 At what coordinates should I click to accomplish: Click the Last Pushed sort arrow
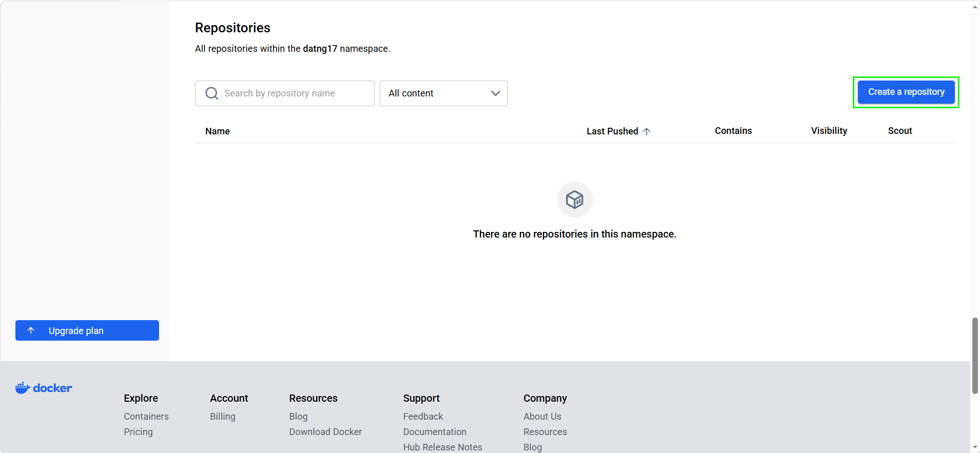coord(646,131)
